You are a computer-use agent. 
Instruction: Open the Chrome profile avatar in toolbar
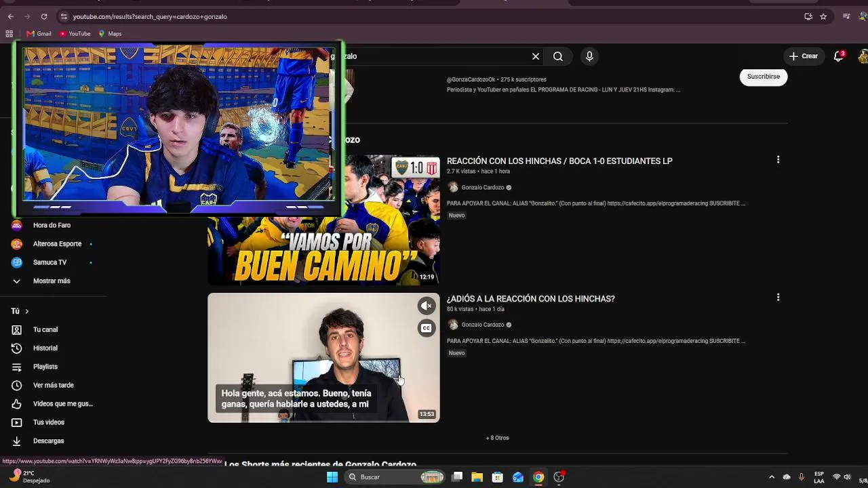click(862, 16)
